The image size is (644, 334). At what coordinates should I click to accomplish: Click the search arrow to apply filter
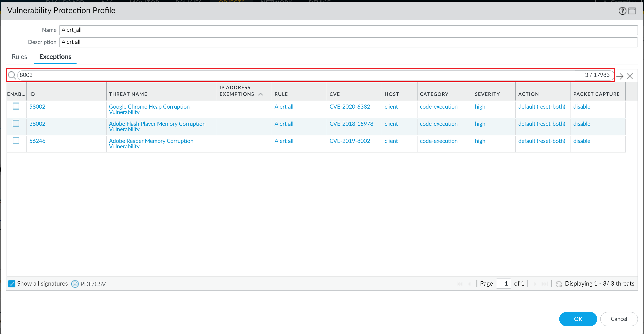coord(620,76)
